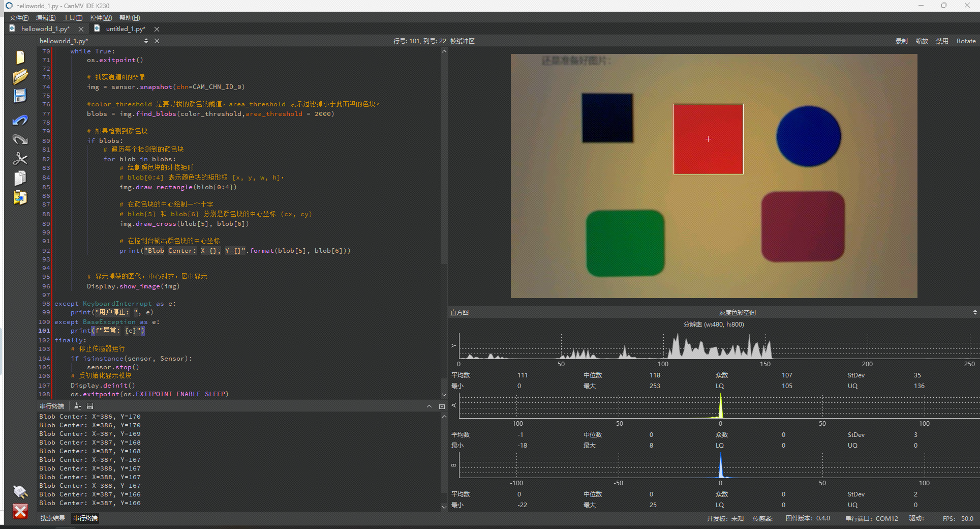Switch to the helloworld_1.py tab

click(45, 29)
